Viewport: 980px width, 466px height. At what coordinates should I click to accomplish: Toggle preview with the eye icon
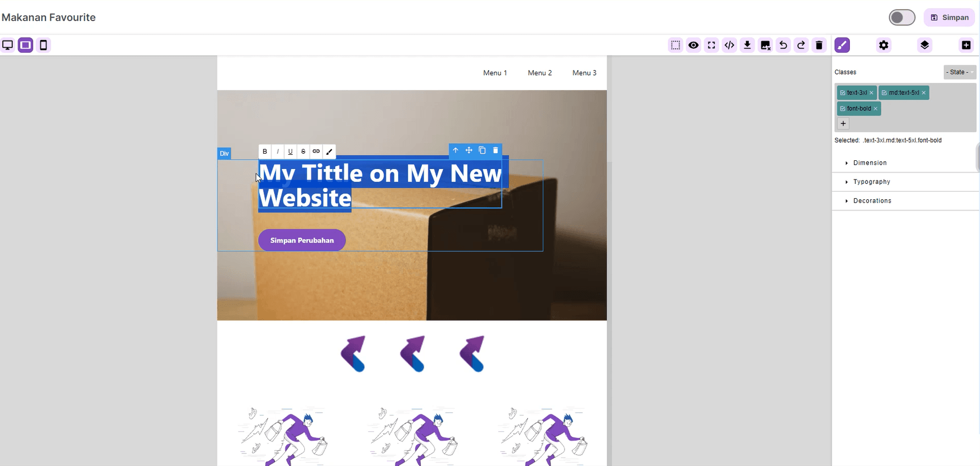pyautogui.click(x=694, y=45)
